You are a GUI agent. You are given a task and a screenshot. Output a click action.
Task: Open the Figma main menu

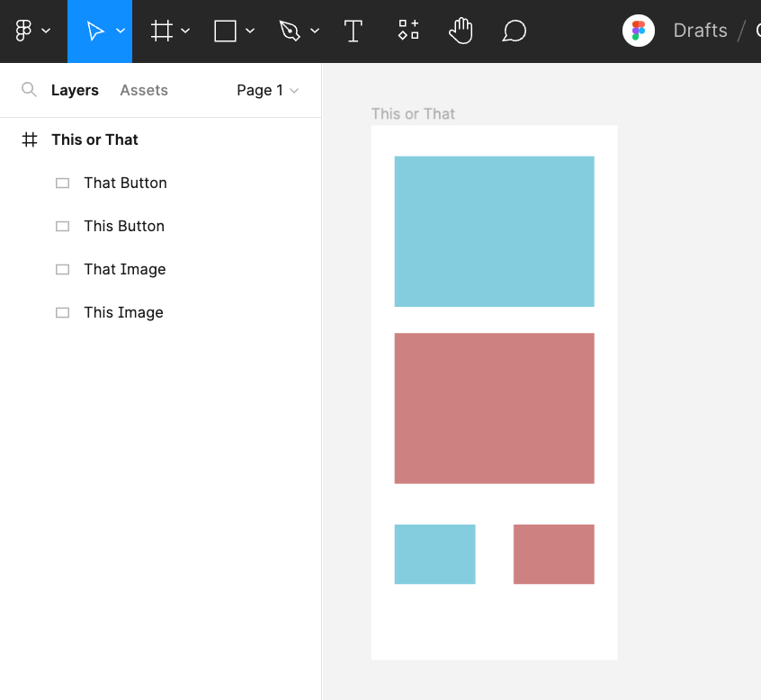pos(23,31)
